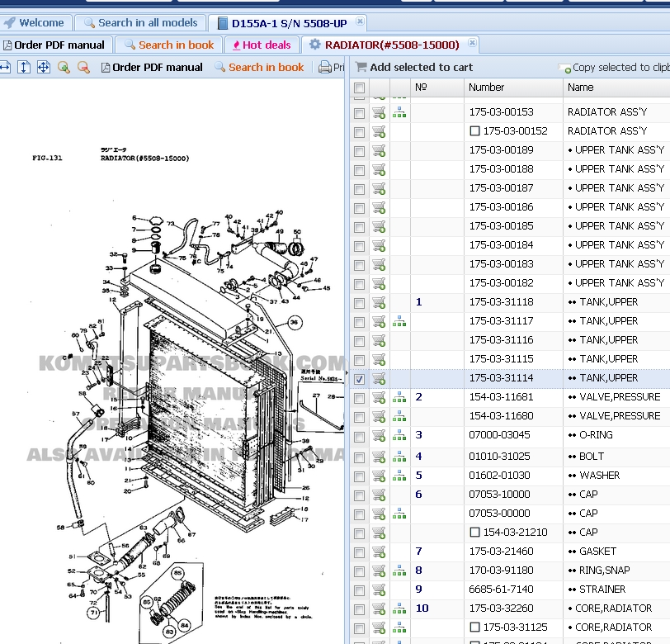Click Add selected to cart
670x644 pixels.
tap(414, 67)
